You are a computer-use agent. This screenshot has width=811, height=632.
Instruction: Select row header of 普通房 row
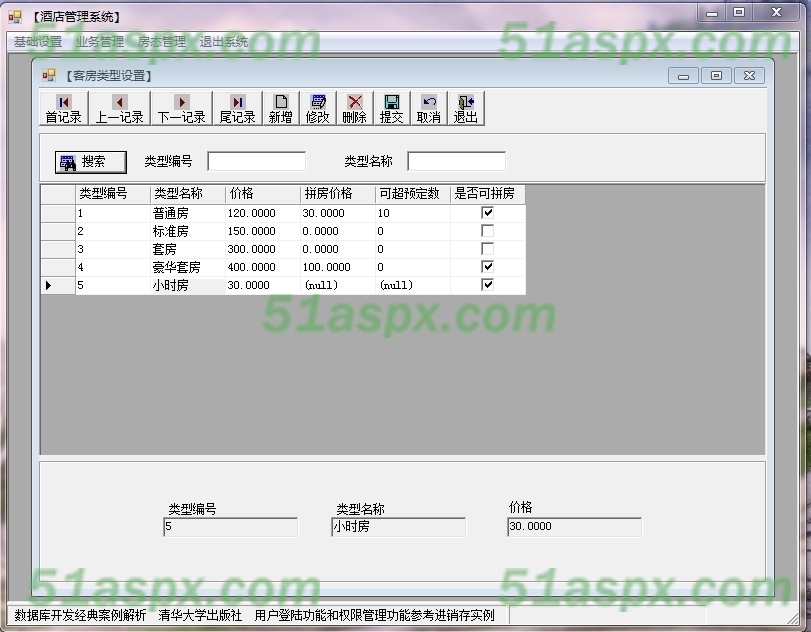click(x=58, y=213)
